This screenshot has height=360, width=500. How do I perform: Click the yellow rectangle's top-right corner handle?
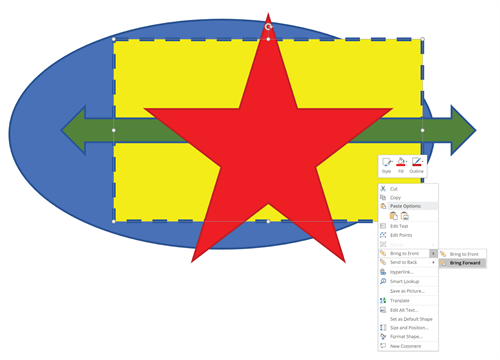click(423, 39)
